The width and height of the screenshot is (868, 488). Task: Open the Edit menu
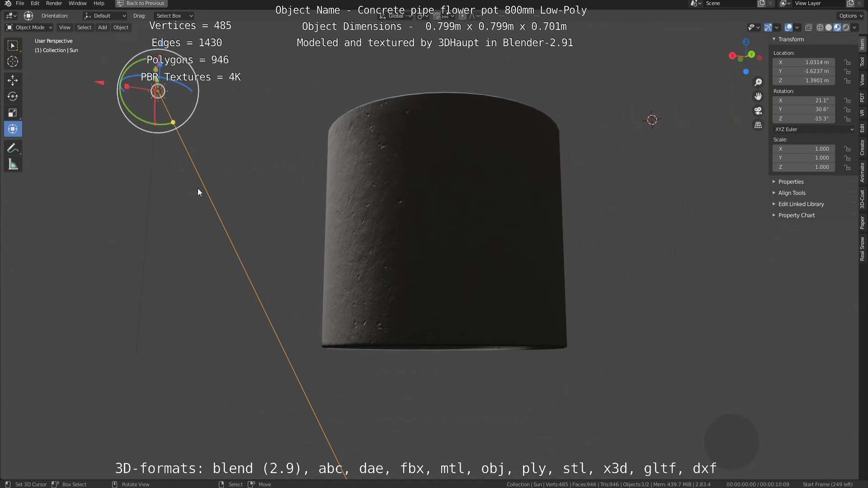tap(35, 3)
